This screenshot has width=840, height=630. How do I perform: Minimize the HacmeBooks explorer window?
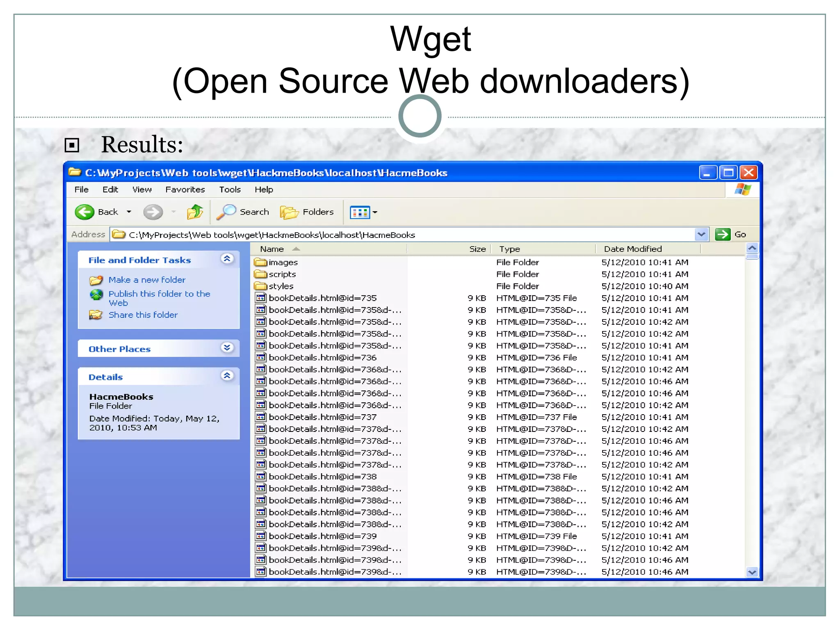point(708,173)
